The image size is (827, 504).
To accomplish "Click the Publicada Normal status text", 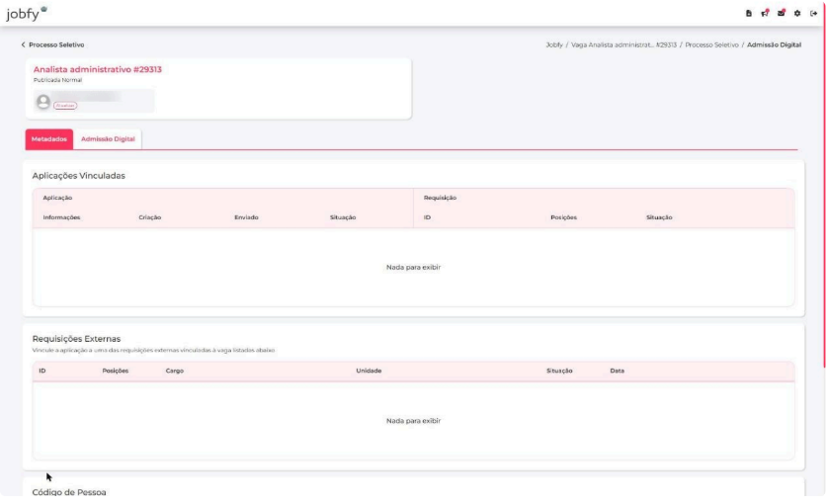I will click(57, 80).
